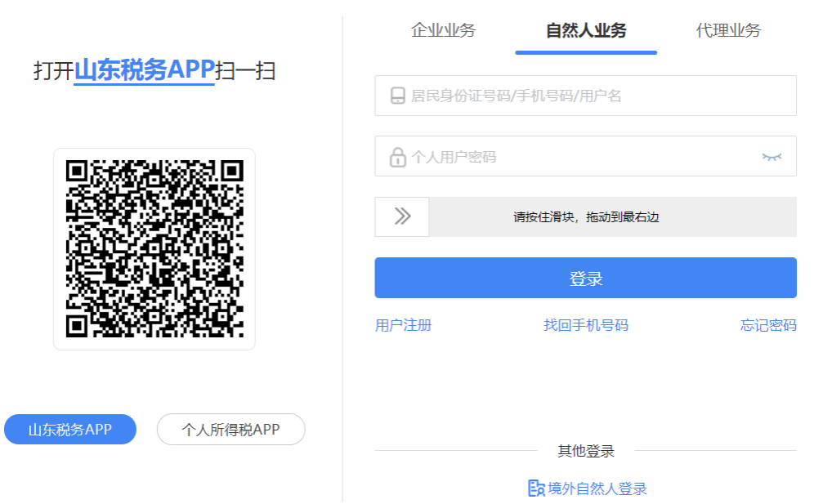814x504 pixels.
Task: Open the 山东税务APP heading link
Action: tap(145, 70)
